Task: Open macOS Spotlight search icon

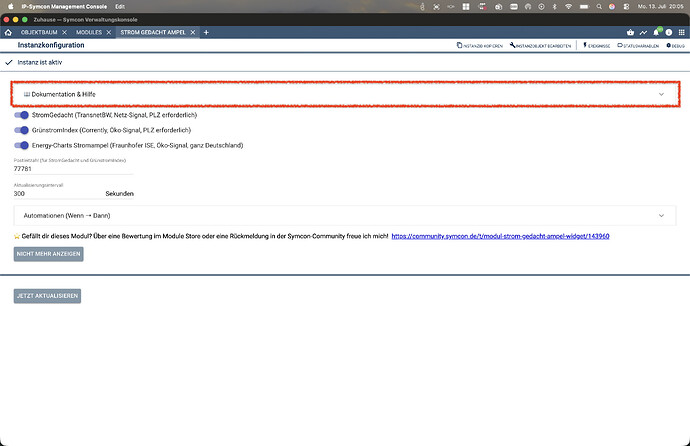Action: tap(599, 7)
